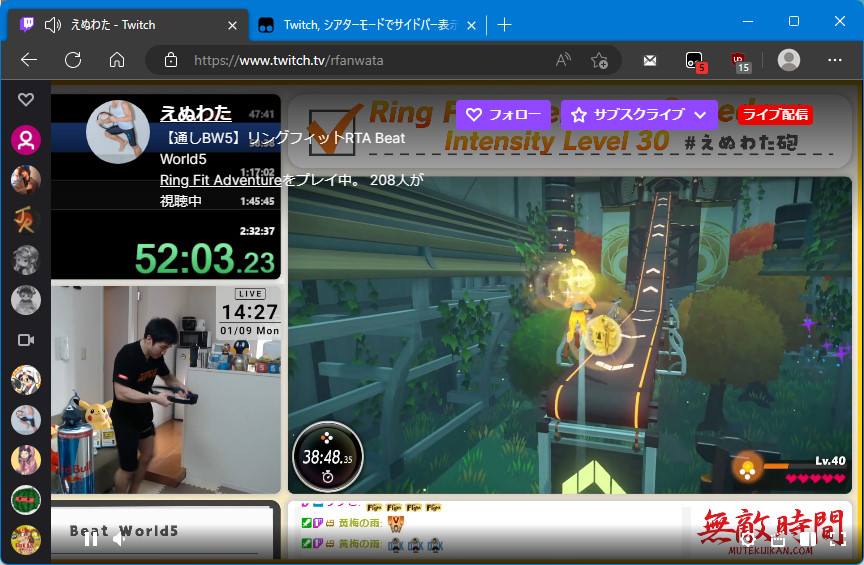Open the mail envelope extension
864x565 pixels.
coord(650,60)
